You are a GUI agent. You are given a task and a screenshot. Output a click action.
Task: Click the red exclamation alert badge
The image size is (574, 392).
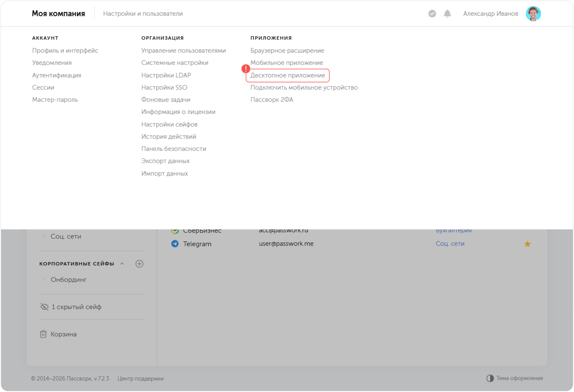coord(246,69)
